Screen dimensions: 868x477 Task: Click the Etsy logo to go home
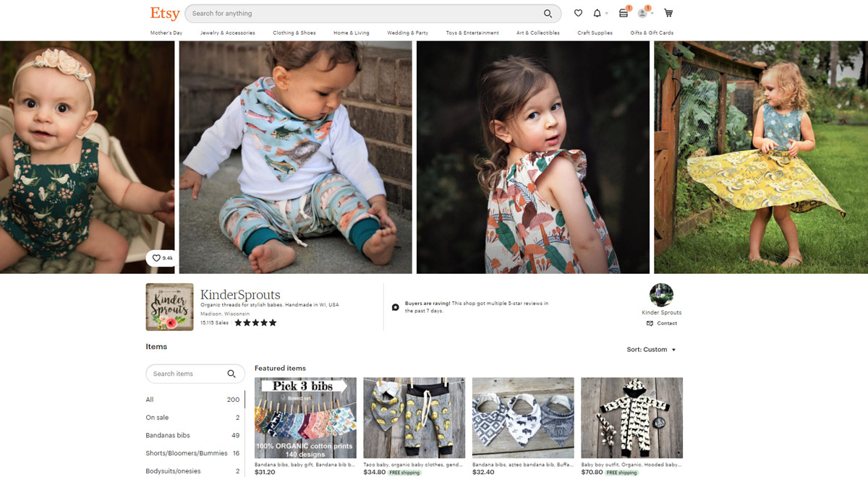coord(165,13)
